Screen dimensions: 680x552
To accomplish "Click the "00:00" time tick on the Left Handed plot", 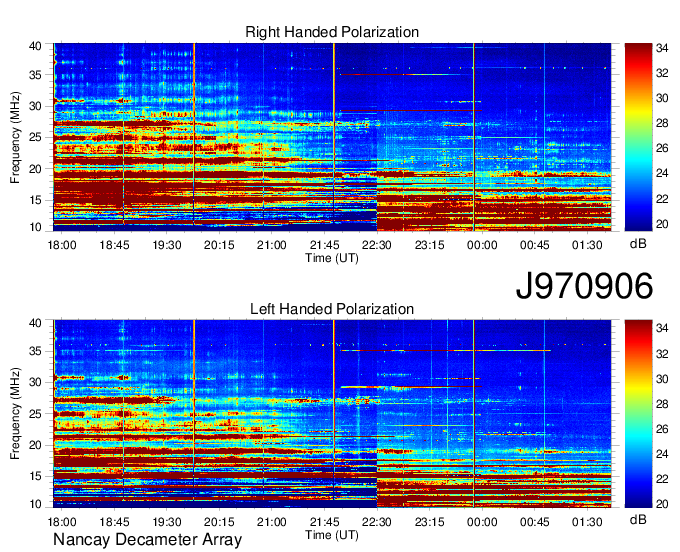I will pos(482,522).
